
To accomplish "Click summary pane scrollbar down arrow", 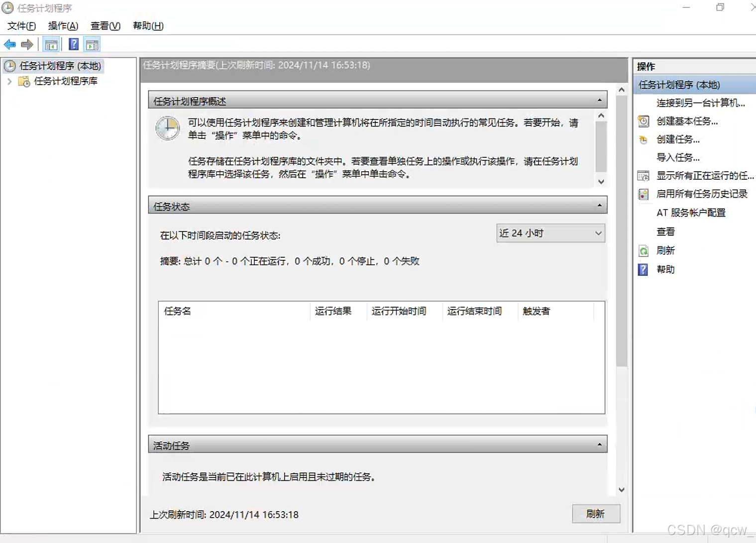I will [x=621, y=490].
